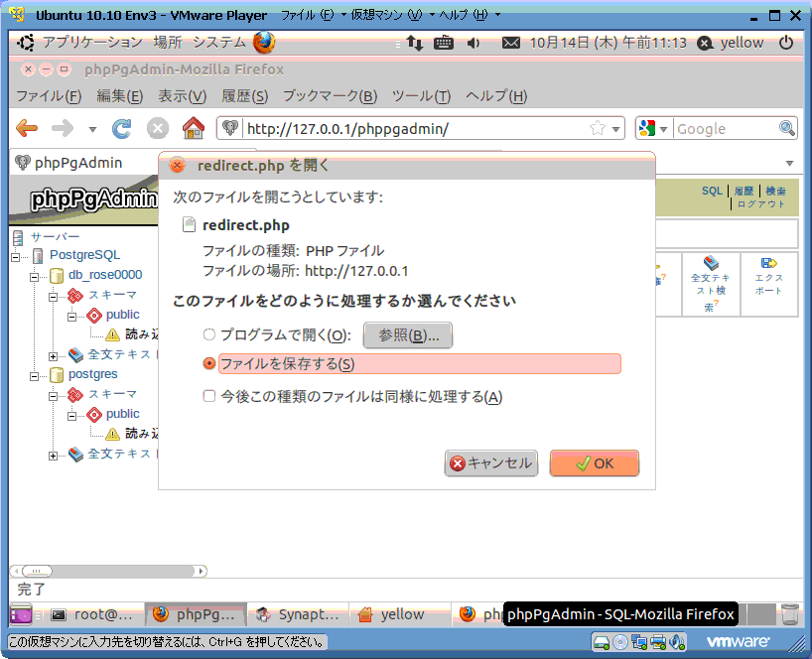Open the アプリケーション Ubuntu menu
Screen dimensions: 812x659
[x=92, y=42]
